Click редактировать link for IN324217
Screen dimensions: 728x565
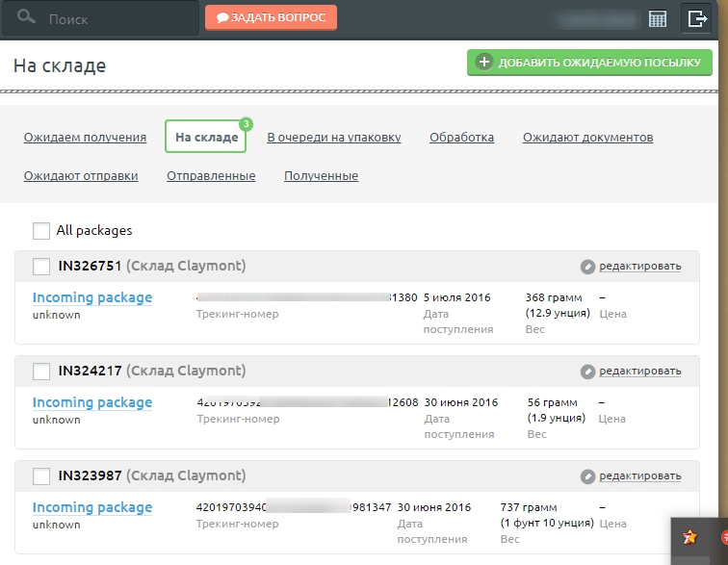[x=639, y=371]
